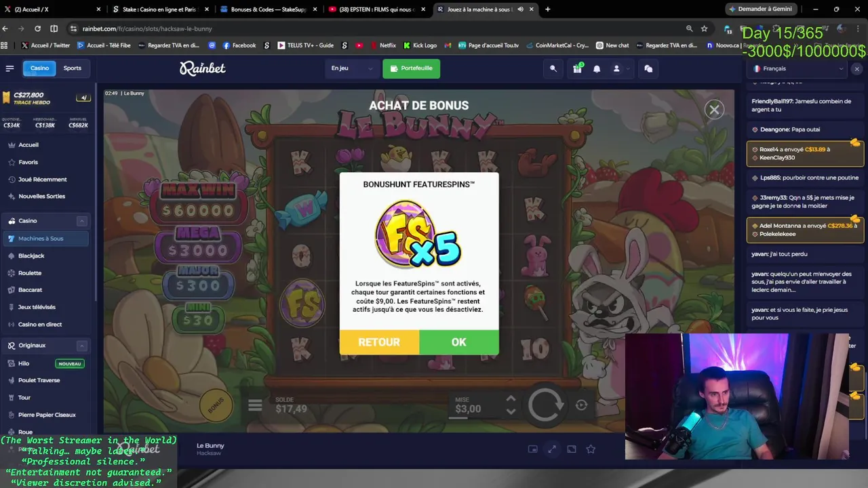Image resolution: width=868 pixels, height=488 pixels.
Task: Close the chat panel with X
Action: (856, 69)
